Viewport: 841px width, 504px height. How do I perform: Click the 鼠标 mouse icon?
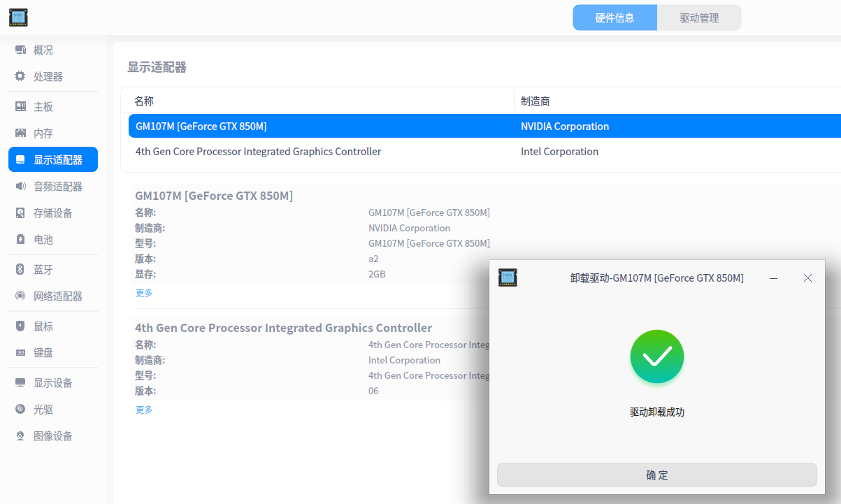(20, 326)
